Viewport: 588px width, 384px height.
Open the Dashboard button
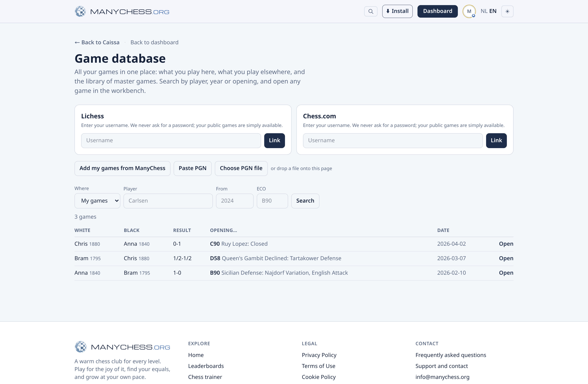tap(437, 11)
